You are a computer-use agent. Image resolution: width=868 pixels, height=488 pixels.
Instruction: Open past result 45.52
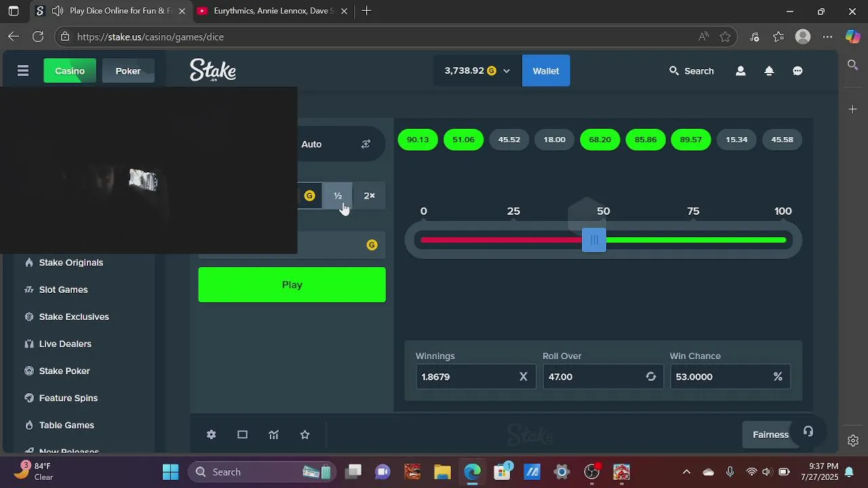509,140
